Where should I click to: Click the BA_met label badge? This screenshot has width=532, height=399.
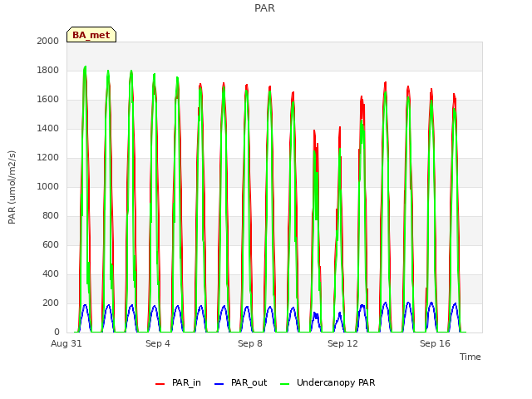click(91, 35)
